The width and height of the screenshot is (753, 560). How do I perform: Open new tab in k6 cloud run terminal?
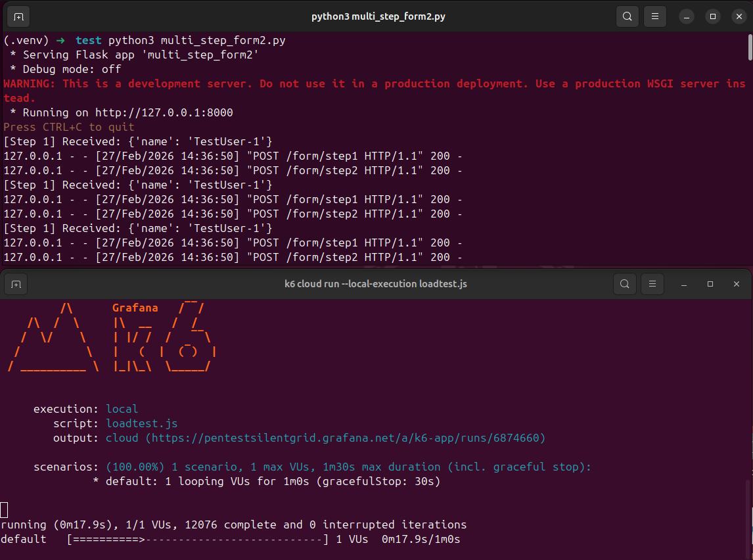click(x=16, y=285)
